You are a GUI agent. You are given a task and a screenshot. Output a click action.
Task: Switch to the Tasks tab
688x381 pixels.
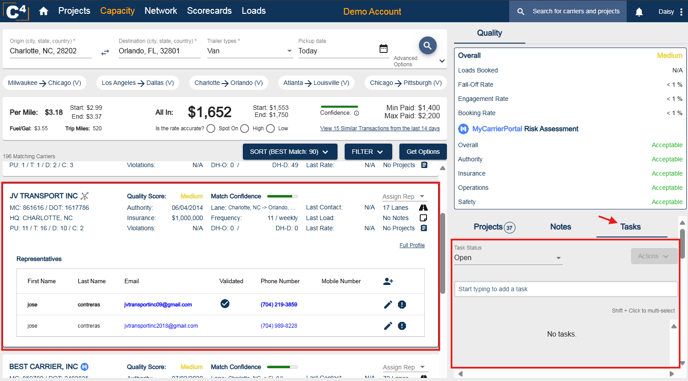click(x=631, y=227)
